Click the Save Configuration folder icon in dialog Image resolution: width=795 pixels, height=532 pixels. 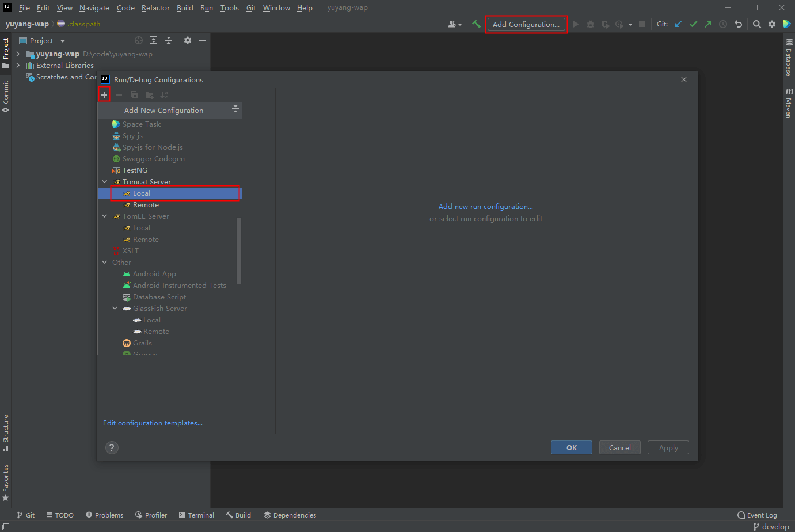point(149,95)
